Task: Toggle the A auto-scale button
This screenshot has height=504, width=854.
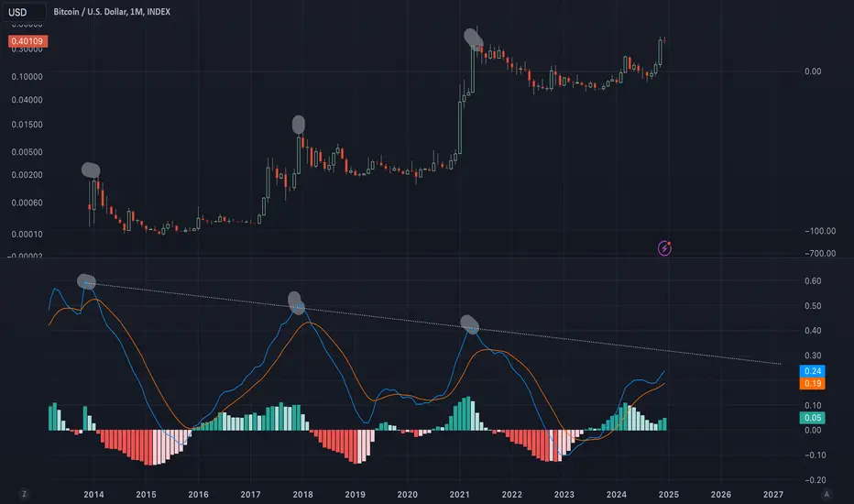Action: click(827, 494)
